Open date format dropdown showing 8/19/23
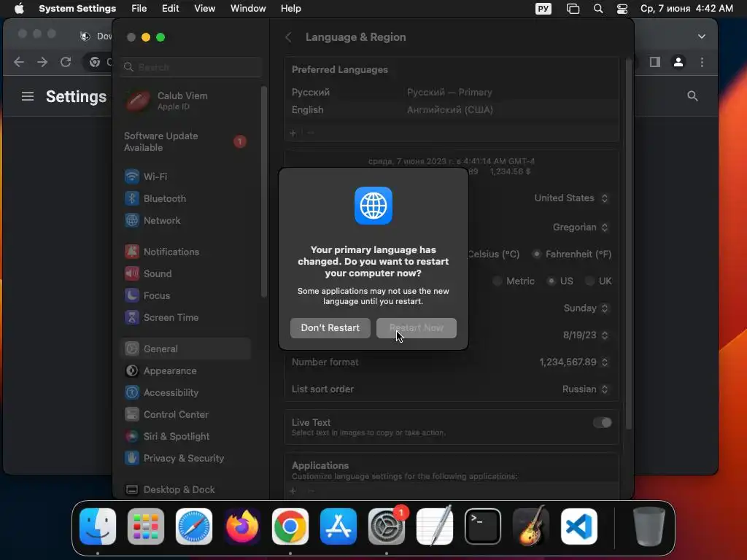 pos(586,335)
